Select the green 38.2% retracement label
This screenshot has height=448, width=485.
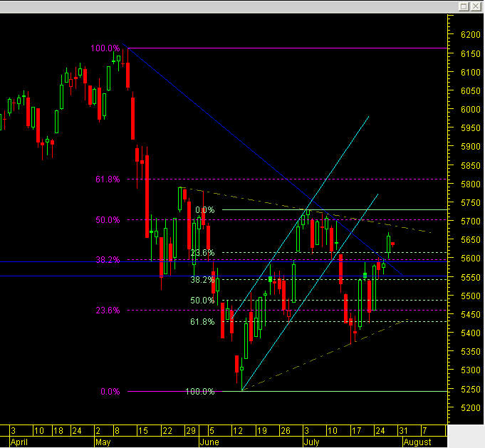pos(202,280)
